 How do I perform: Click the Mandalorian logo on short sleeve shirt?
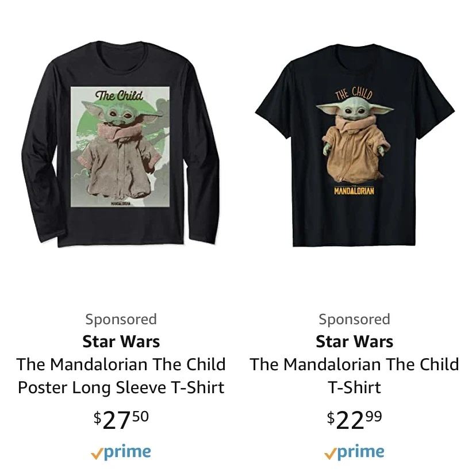coord(354,190)
